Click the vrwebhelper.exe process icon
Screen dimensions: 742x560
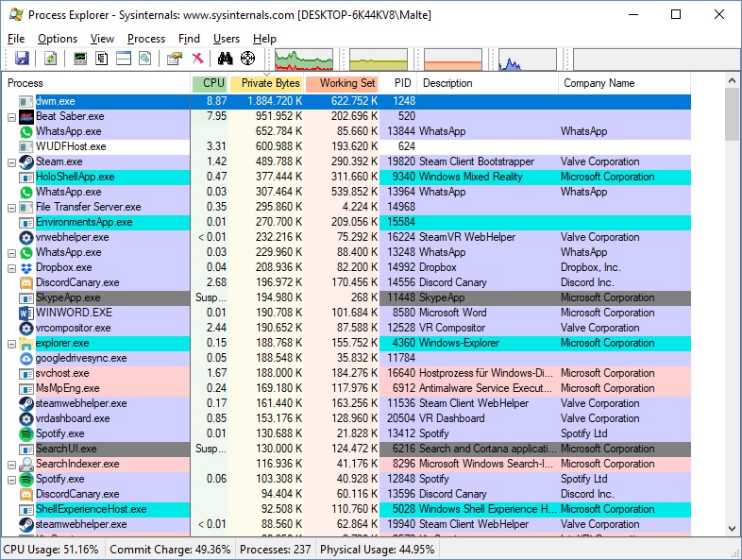click(x=26, y=238)
